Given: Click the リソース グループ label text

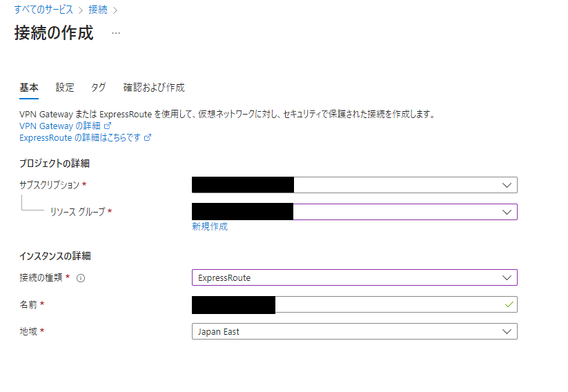Looking at the screenshot, I should pos(77,212).
